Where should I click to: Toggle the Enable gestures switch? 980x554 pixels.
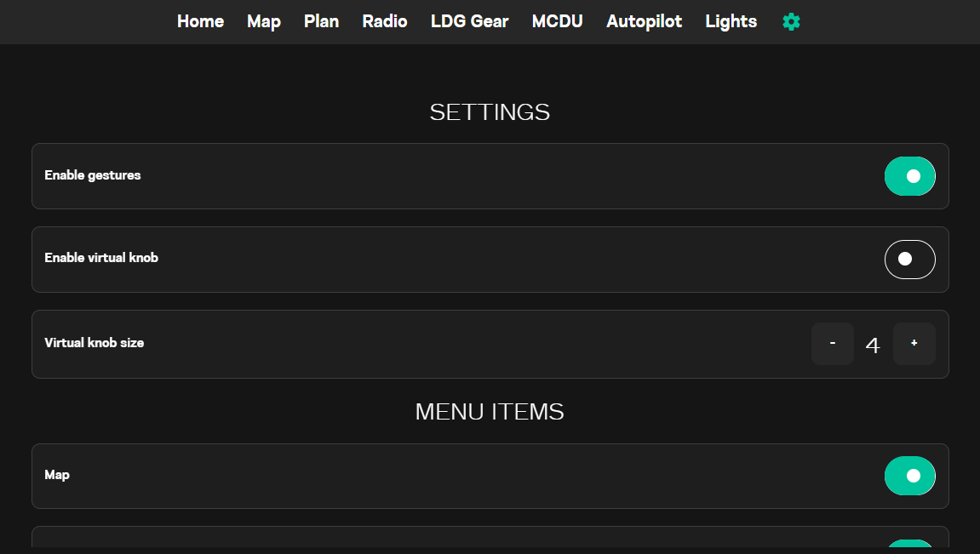click(x=909, y=176)
